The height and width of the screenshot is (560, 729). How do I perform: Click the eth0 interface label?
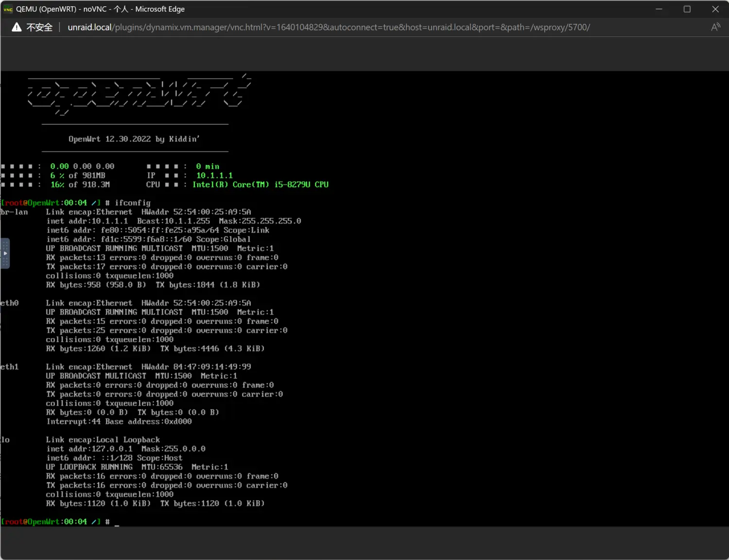click(x=9, y=303)
